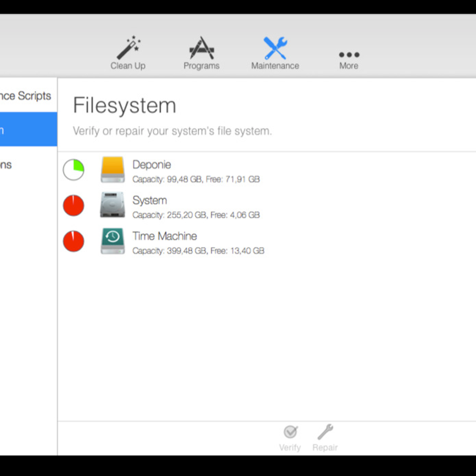
Task: Select the System volume name
Action: [150, 200]
